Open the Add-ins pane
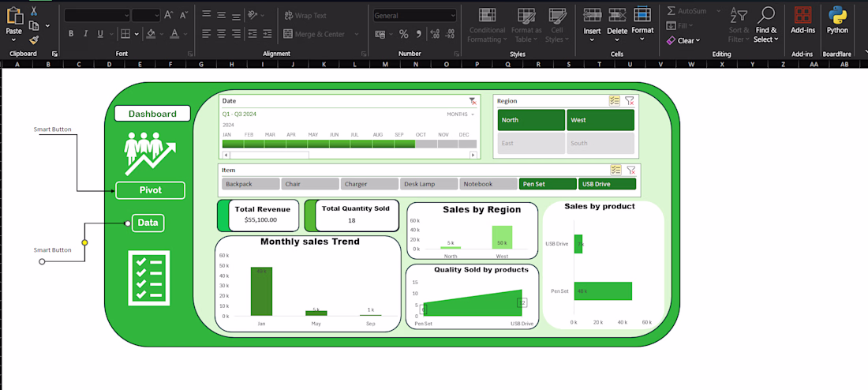The height and width of the screenshot is (390, 868). tap(803, 20)
